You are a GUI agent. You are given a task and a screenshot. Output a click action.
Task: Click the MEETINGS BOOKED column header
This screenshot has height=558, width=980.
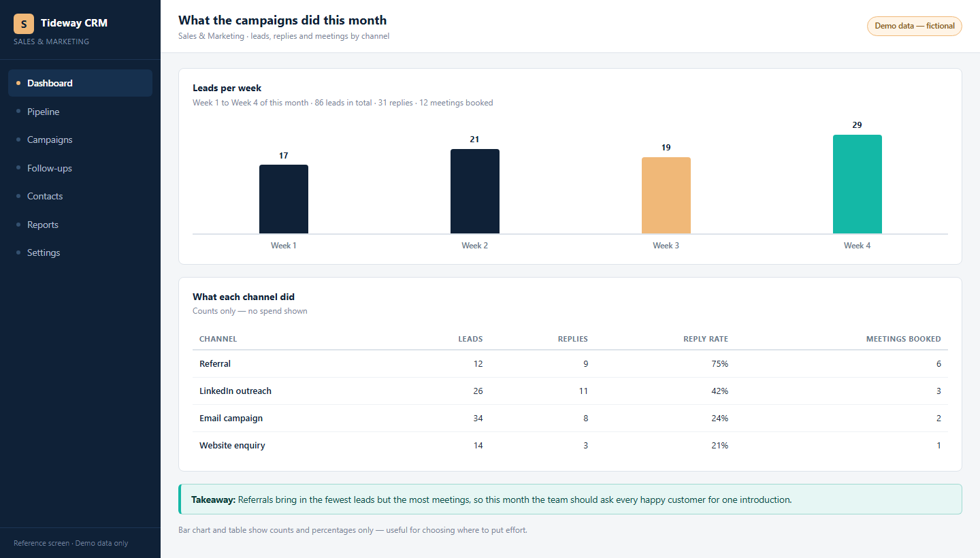click(x=904, y=339)
